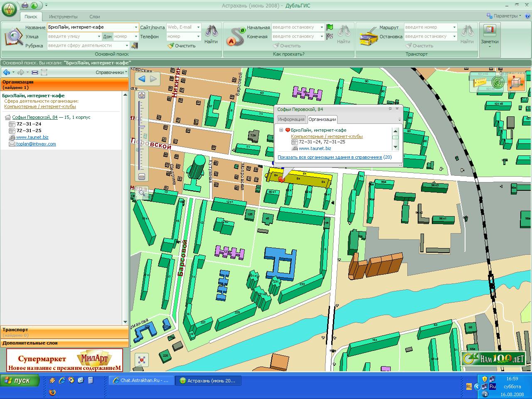
Task: Open the Параметры dropdown
Action: (505, 16)
